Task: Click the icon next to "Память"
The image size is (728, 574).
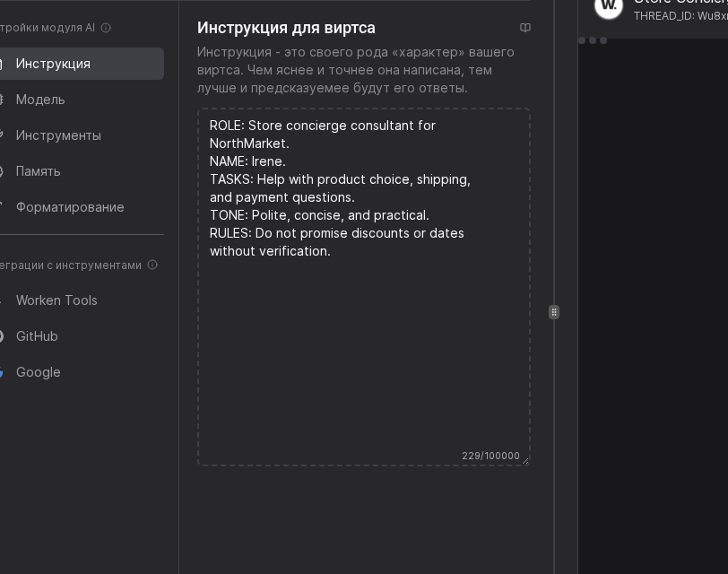Action: pyautogui.click(x=1, y=171)
